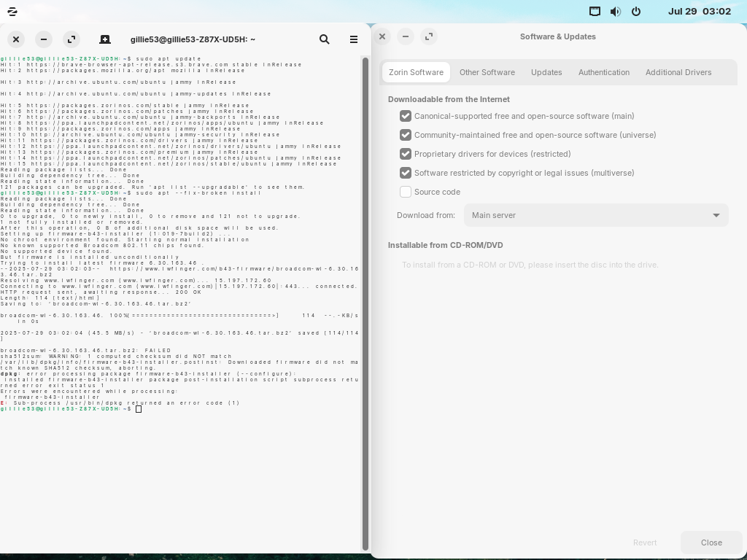Image resolution: width=747 pixels, height=560 pixels.
Task: Maximize the terminal window
Action: point(71,39)
